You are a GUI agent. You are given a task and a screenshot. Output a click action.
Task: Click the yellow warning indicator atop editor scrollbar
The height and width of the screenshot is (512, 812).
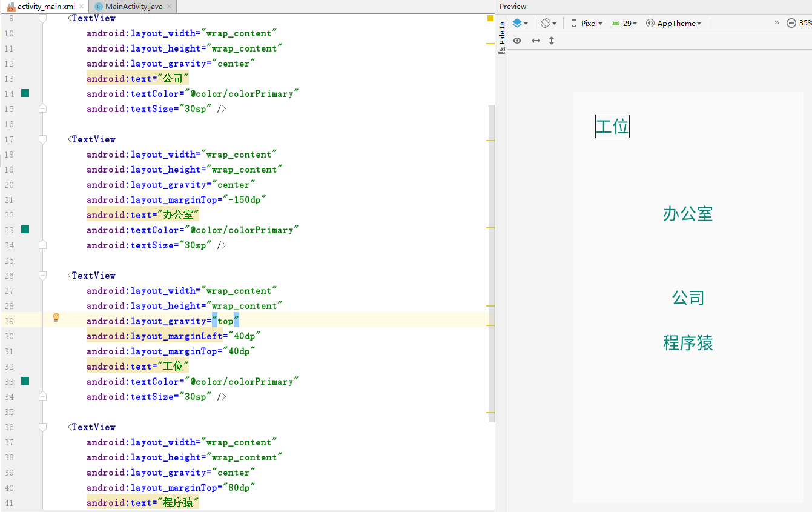click(490, 18)
